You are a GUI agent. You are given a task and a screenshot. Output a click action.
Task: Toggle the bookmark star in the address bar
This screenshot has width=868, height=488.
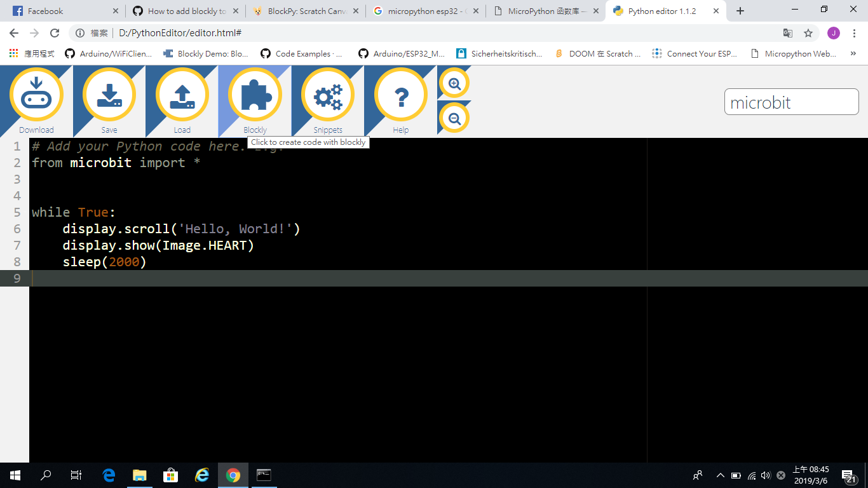click(808, 32)
